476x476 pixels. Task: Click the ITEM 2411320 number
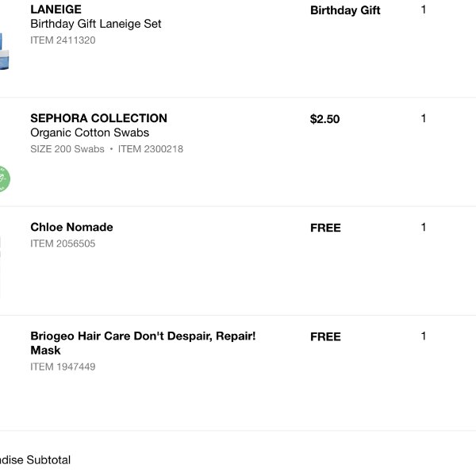(63, 40)
